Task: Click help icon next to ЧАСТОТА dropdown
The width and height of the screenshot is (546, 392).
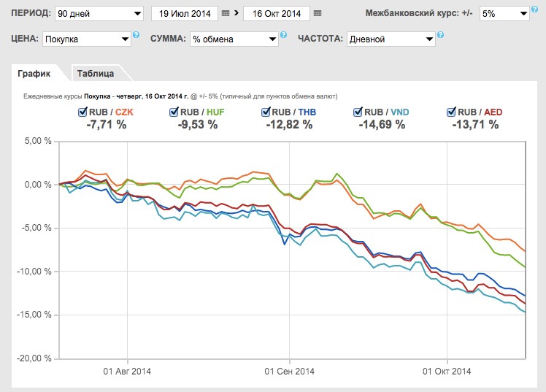Action: point(440,35)
